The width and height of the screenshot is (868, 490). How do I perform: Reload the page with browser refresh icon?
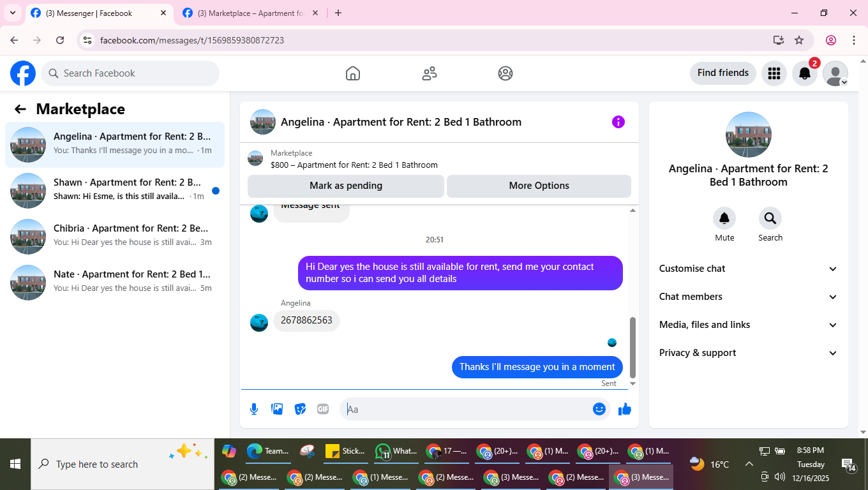click(x=60, y=40)
